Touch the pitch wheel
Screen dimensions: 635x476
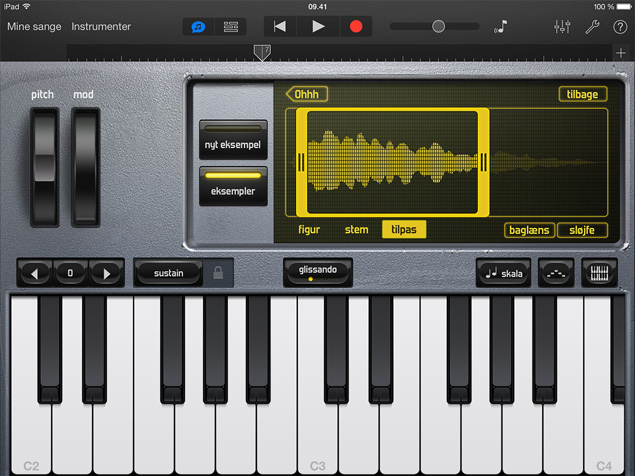(44, 167)
